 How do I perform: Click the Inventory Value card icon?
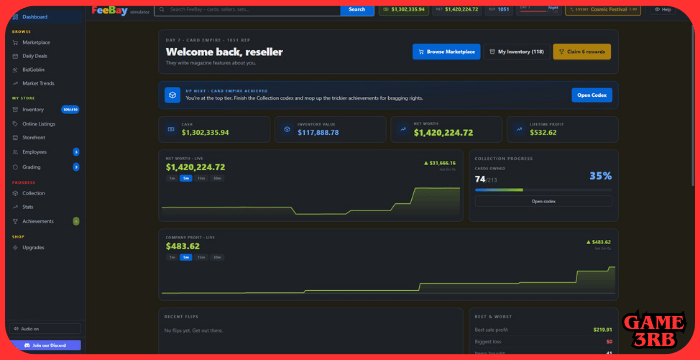(287, 129)
